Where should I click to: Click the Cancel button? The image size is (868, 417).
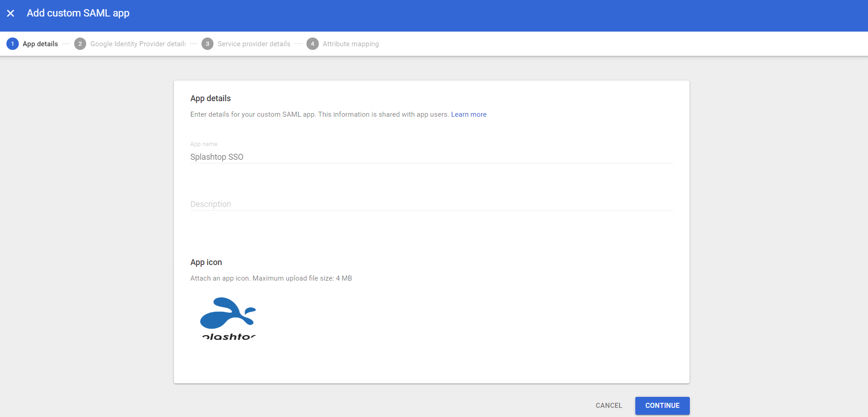609,406
